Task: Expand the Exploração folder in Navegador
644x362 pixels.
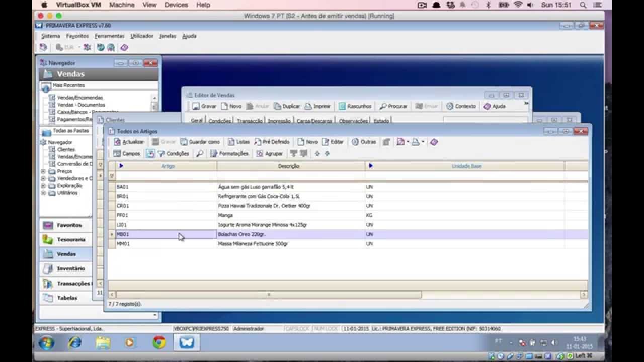Action: tap(44, 186)
